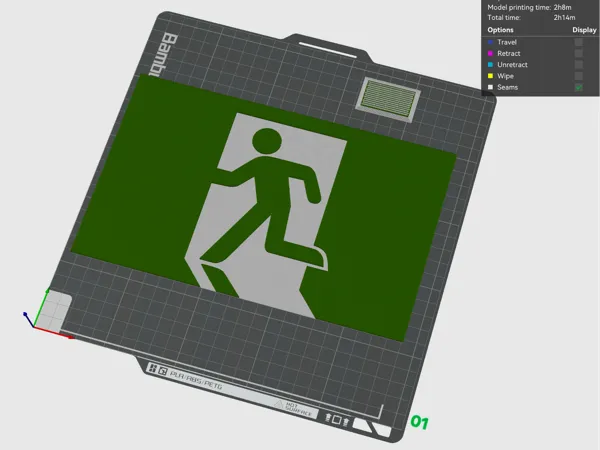
Task: Uncheck the Seams display checkbox
Action: [578, 87]
